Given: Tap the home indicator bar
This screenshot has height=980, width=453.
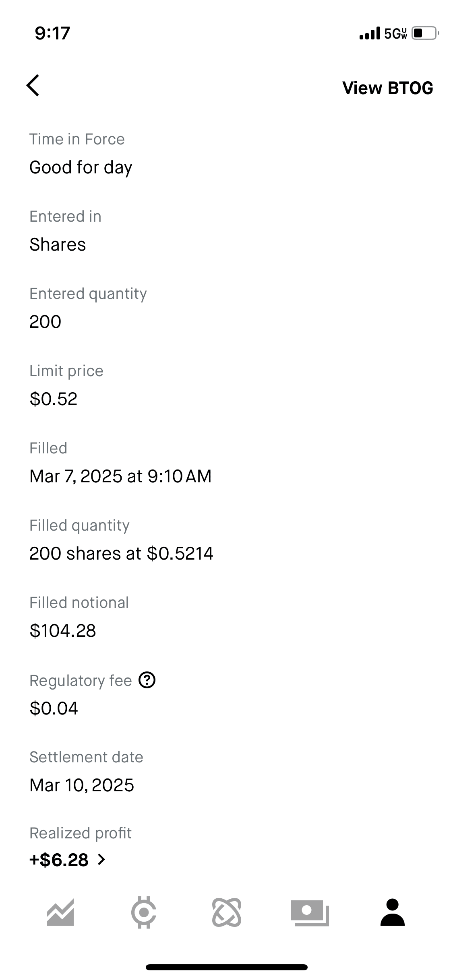Looking at the screenshot, I should tap(227, 967).
